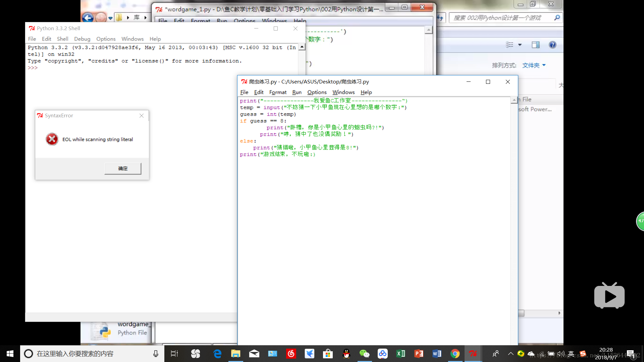Open Shell menu in Python Shell window
The image size is (644, 362).
pyautogui.click(x=62, y=39)
